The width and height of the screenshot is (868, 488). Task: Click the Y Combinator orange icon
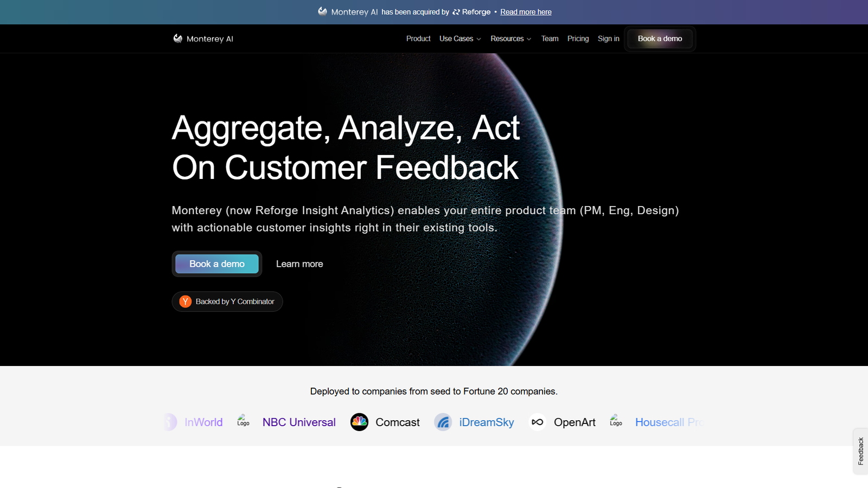(186, 301)
